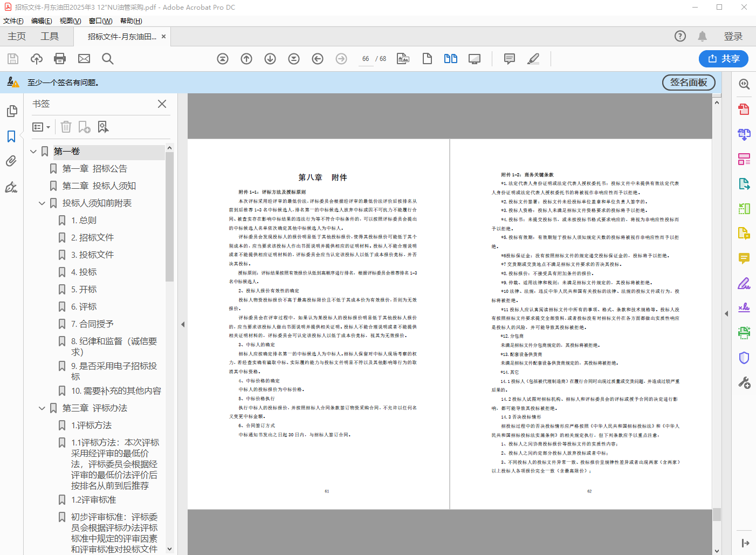Click the 签名面板 button
The width and height of the screenshot is (756, 555).
688,83
